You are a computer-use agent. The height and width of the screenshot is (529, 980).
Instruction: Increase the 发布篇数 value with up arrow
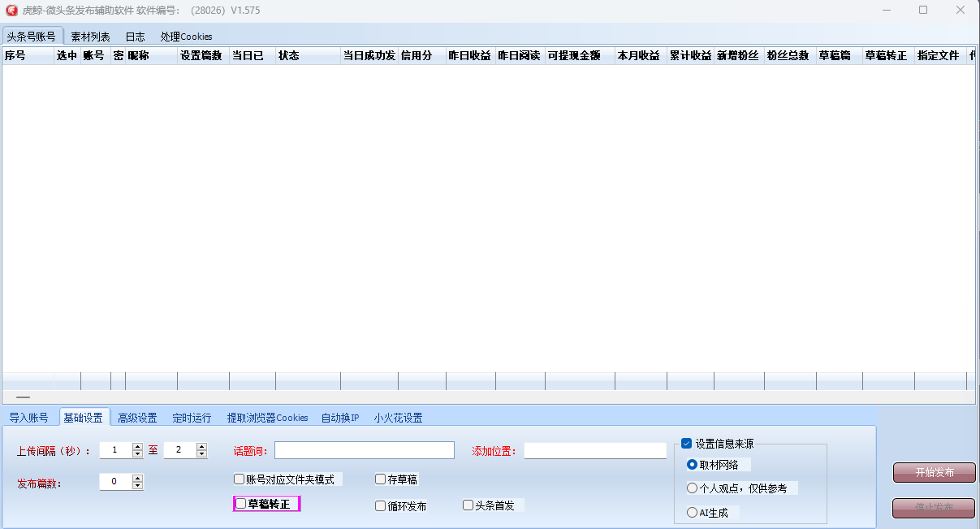click(x=137, y=478)
